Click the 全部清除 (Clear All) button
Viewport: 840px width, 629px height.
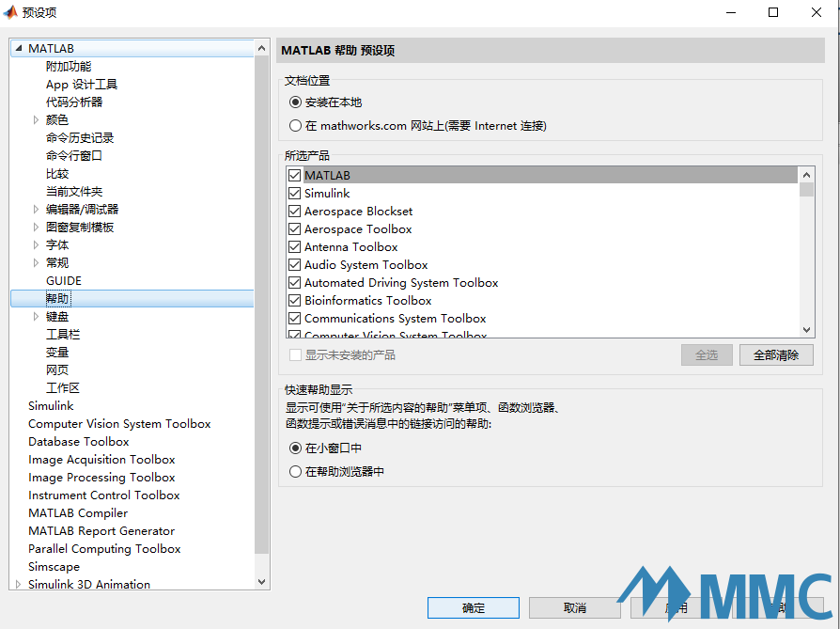click(776, 355)
